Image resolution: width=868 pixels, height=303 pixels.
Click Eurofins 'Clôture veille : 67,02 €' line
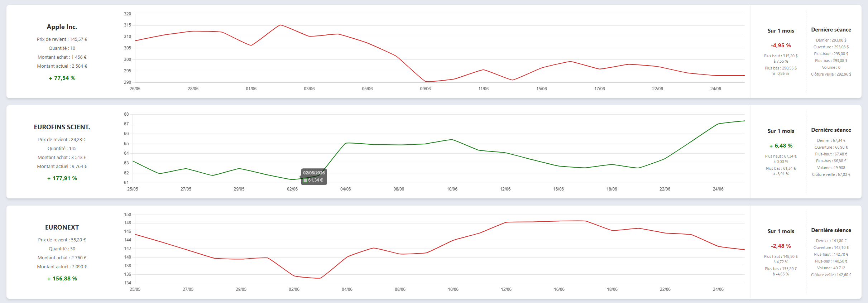[831, 174]
